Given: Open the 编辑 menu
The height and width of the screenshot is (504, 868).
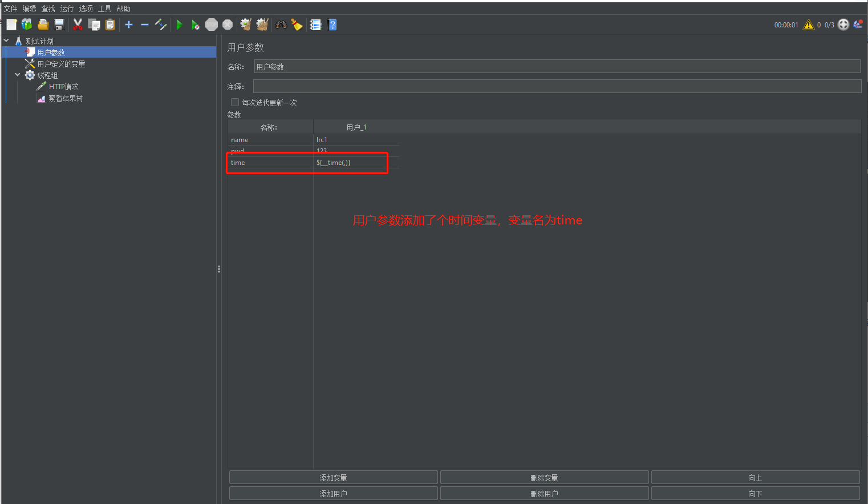Looking at the screenshot, I should (30, 9).
